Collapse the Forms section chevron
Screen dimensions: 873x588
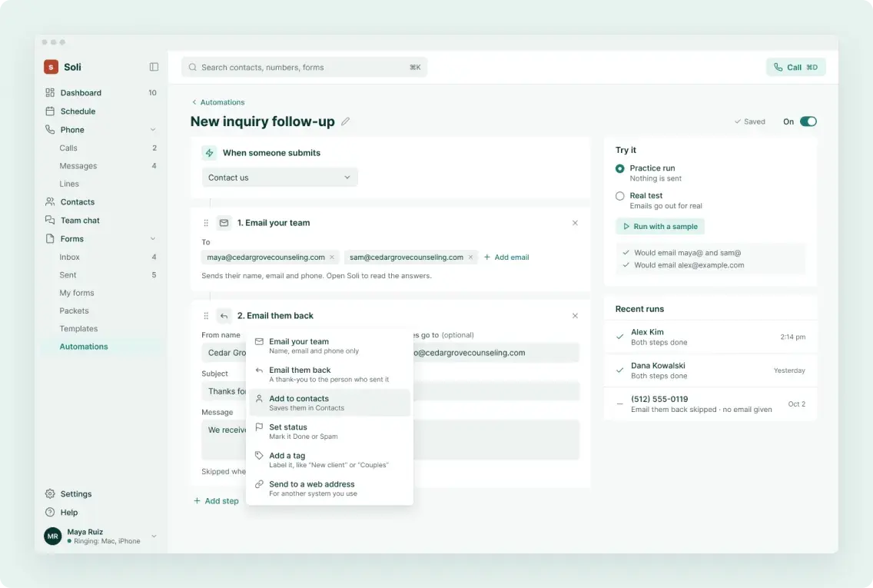(x=153, y=238)
